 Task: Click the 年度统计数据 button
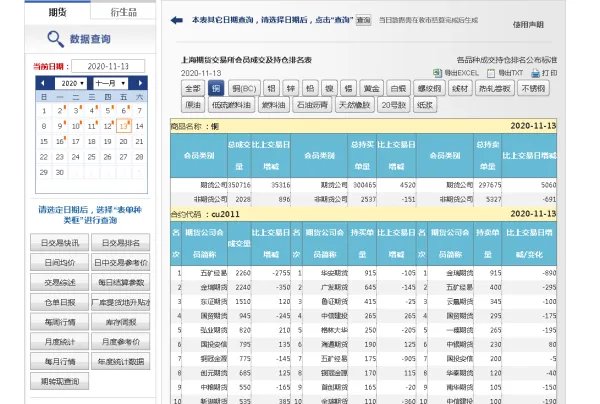121,361
